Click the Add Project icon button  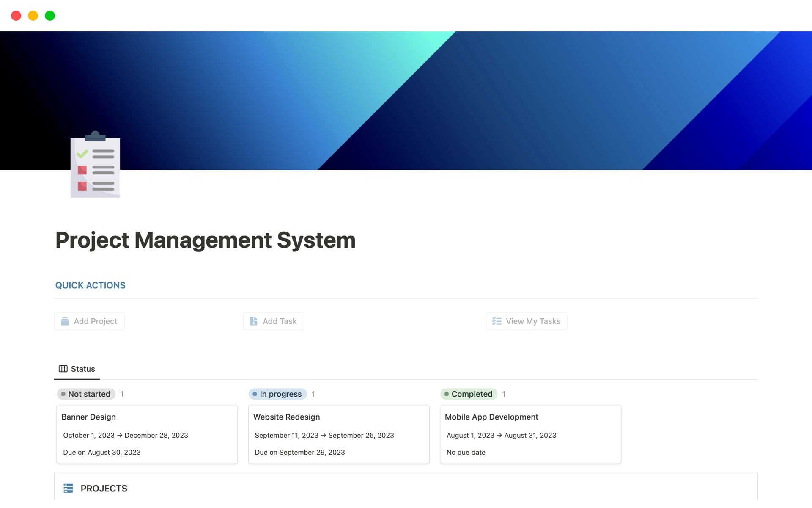pyautogui.click(x=65, y=320)
